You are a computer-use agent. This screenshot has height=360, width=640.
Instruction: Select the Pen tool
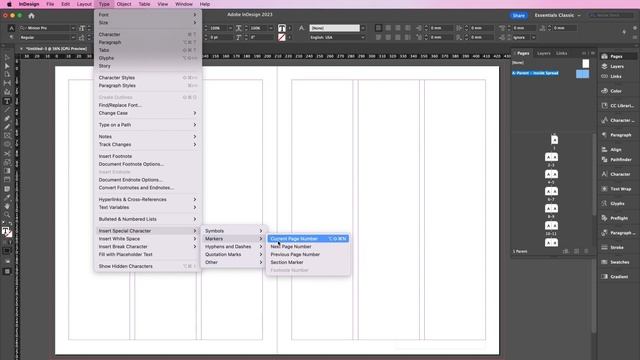tap(7, 118)
